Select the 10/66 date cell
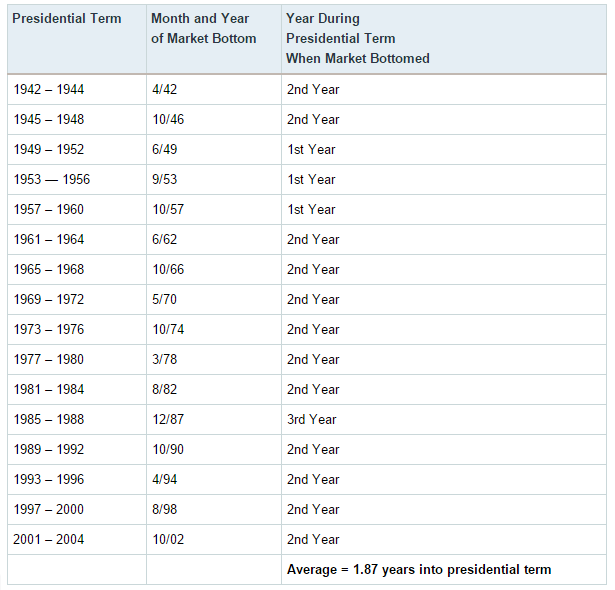 point(170,269)
